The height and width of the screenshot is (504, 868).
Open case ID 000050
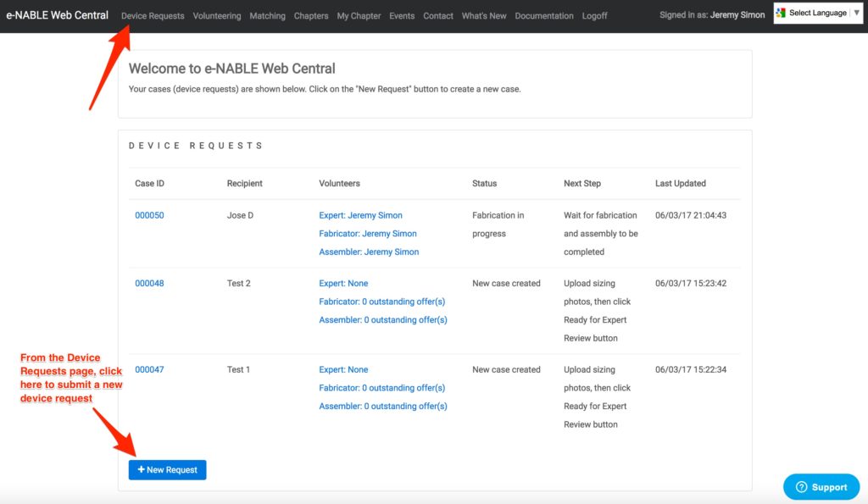click(x=149, y=215)
